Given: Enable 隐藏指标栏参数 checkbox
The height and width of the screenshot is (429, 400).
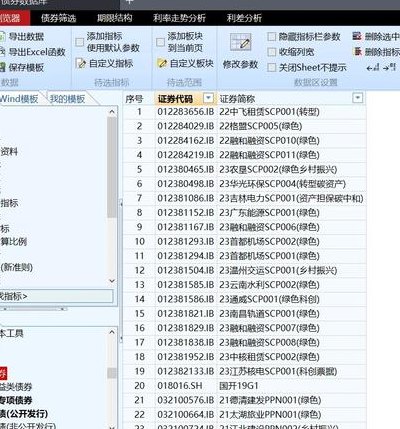Looking at the screenshot, I should click(x=272, y=37).
